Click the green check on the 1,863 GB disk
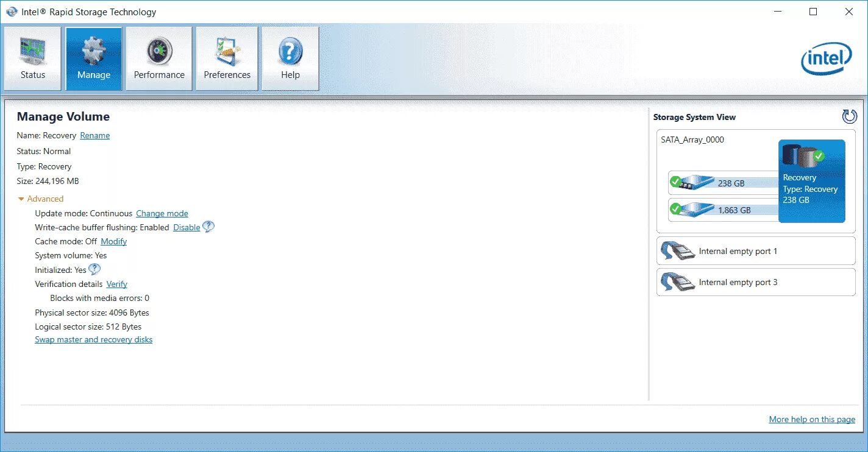 click(x=675, y=208)
